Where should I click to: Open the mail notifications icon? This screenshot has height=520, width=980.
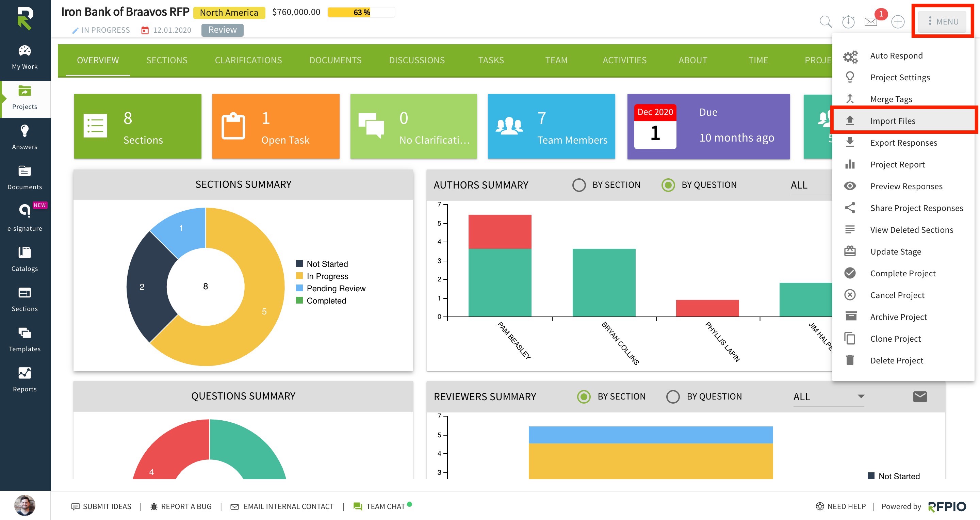tap(871, 22)
